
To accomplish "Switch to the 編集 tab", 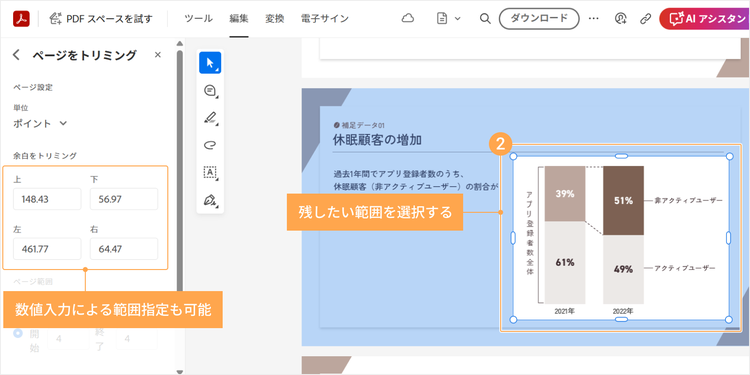I will [239, 19].
